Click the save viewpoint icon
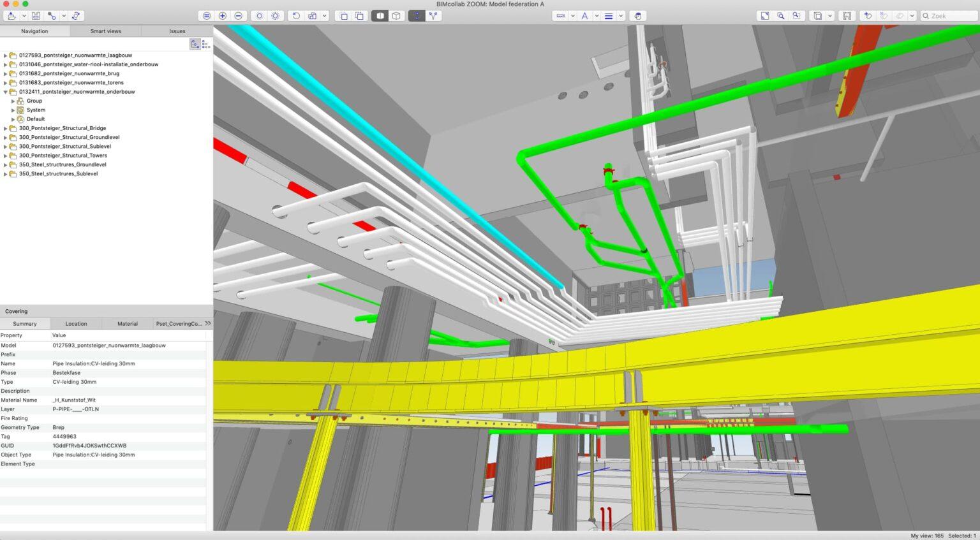 847,15
